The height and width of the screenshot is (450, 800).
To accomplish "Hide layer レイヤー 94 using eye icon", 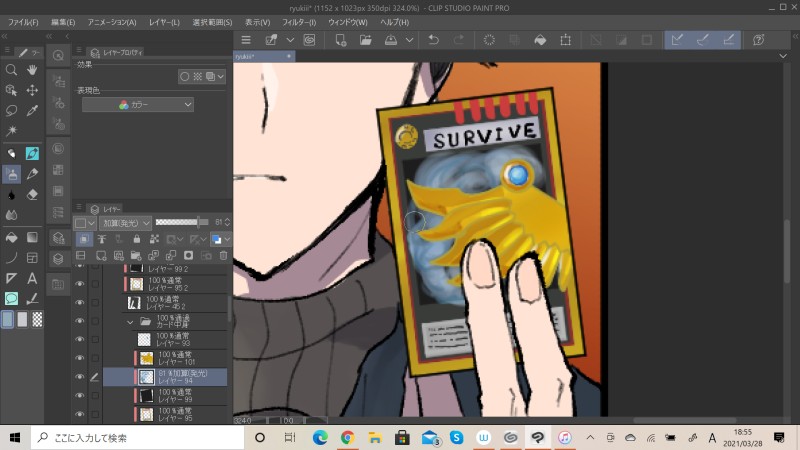I will tap(80, 377).
